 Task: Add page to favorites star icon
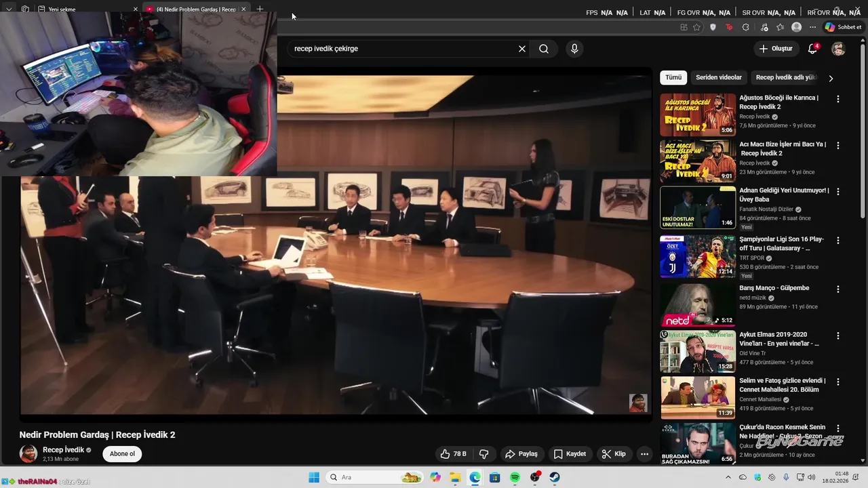click(x=697, y=27)
